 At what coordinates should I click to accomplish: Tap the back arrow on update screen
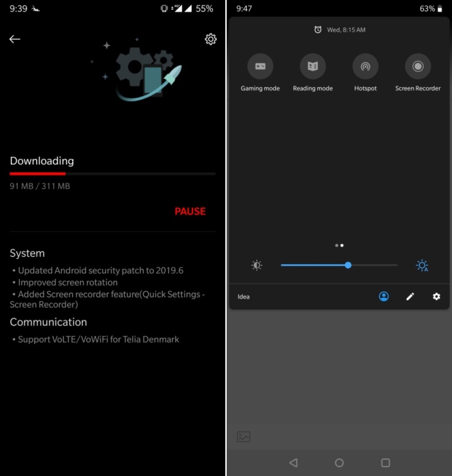tap(14, 39)
